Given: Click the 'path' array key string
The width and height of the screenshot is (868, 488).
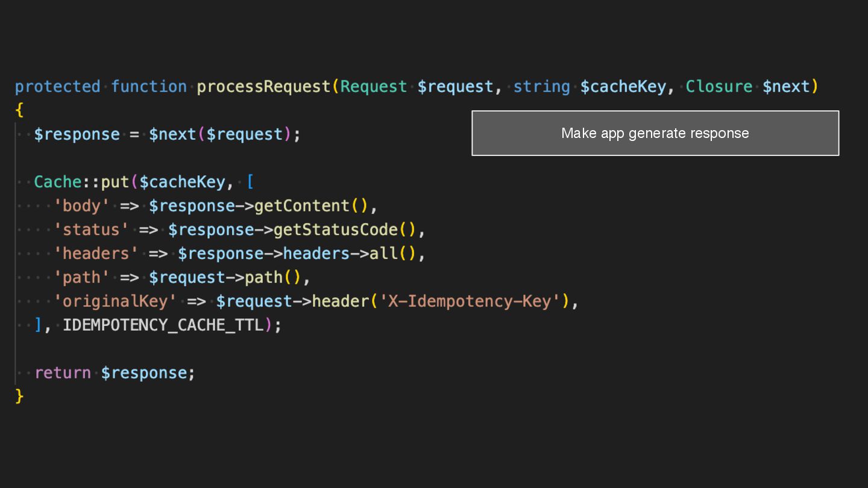Looking at the screenshot, I should click(82, 277).
